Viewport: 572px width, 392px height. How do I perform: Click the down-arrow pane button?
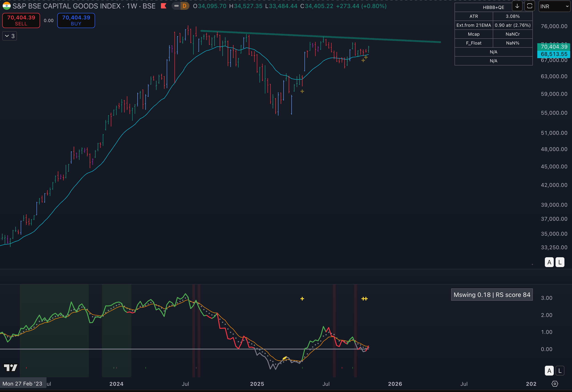517,6
